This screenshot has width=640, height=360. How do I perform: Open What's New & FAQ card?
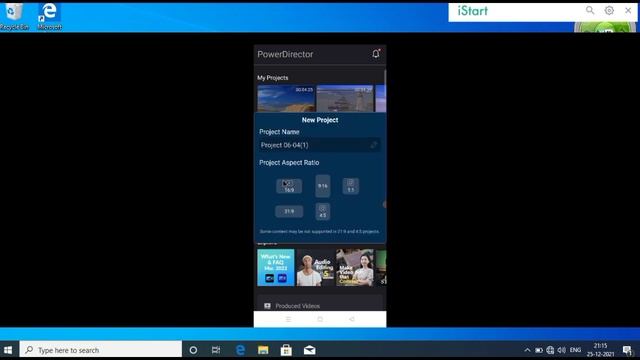[x=276, y=267]
